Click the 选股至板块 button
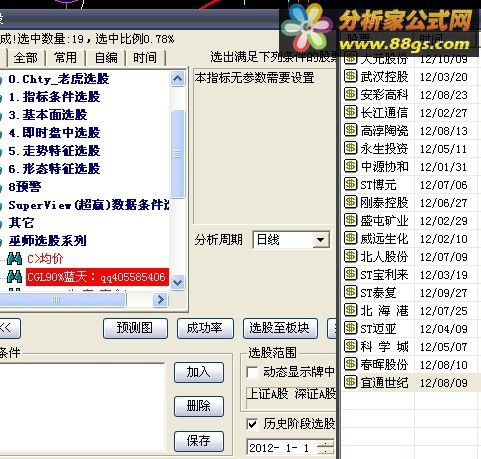Viewport: 481px width, 459px height. tap(280, 328)
